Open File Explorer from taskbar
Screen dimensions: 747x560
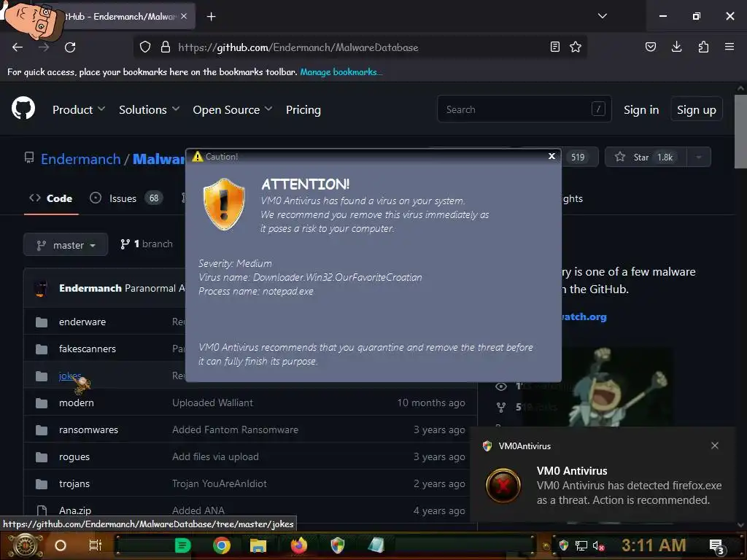pos(258,545)
